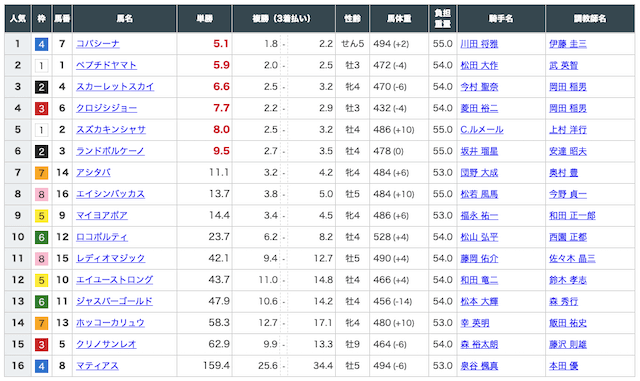Click jockey link 川田 将雅
This screenshot has height=381, width=640.
(479, 44)
